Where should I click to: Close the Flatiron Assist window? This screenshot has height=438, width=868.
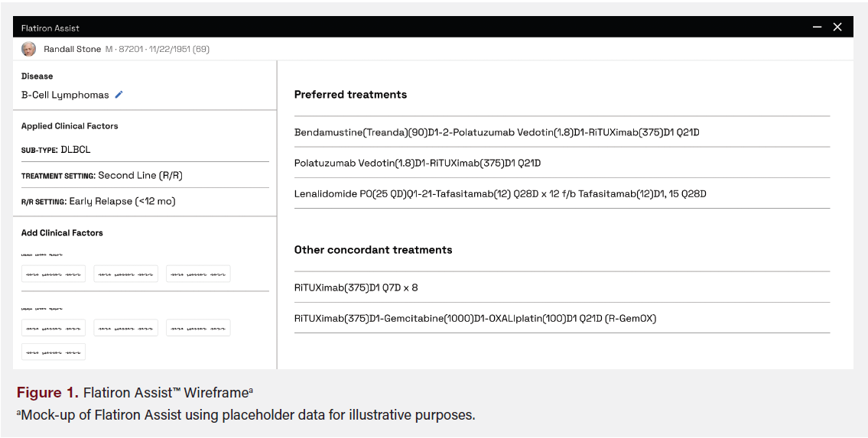(x=837, y=28)
